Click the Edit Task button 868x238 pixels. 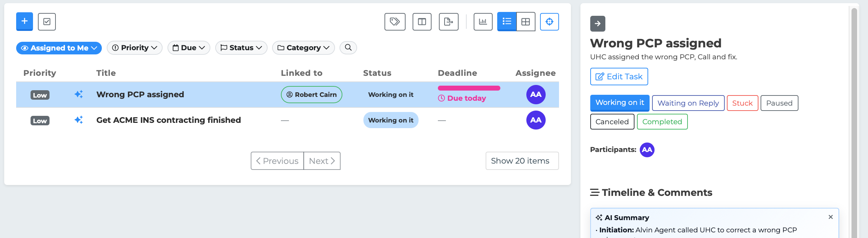pos(619,77)
